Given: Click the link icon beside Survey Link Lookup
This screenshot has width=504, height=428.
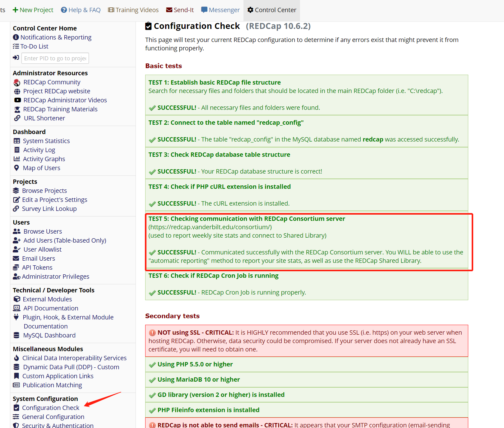Looking at the screenshot, I should click(x=16, y=209).
